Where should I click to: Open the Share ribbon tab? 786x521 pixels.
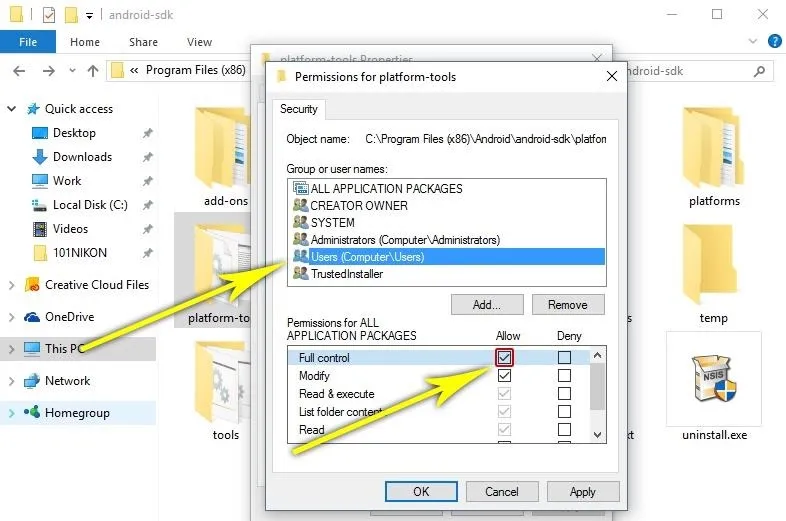coord(143,42)
